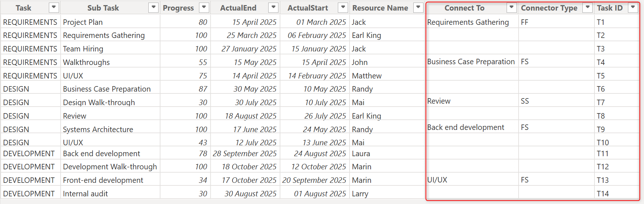
Task: Click the Back end development sub task cell
Action: [x=101, y=154]
